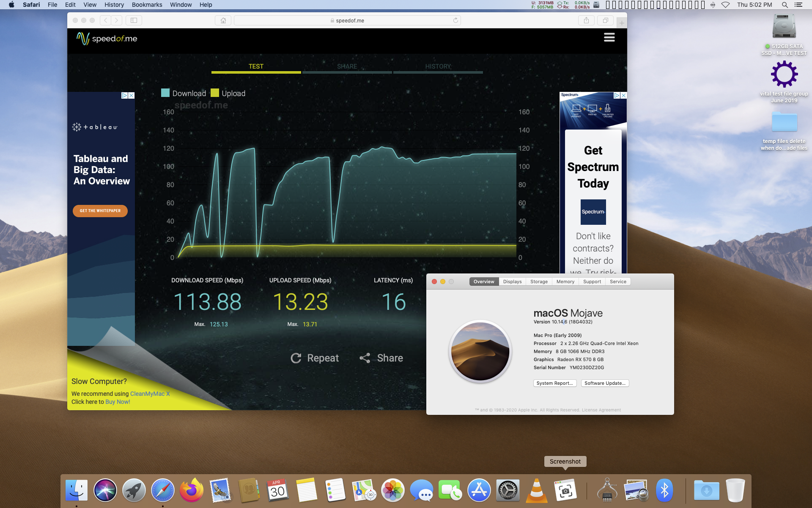Click the CleanMyMac X link
Image resolution: width=812 pixels, height=508 pixels.
tap(150, 394)
